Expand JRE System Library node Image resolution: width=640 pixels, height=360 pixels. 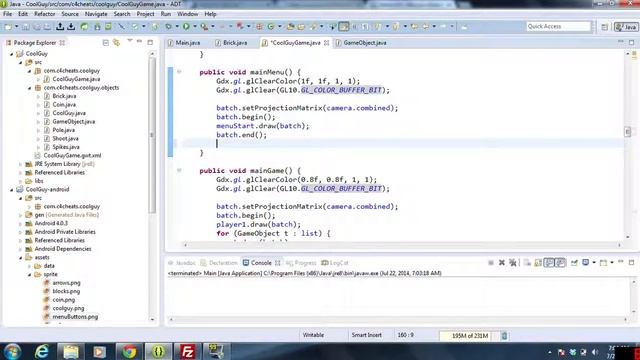click(x=21, y=164)
